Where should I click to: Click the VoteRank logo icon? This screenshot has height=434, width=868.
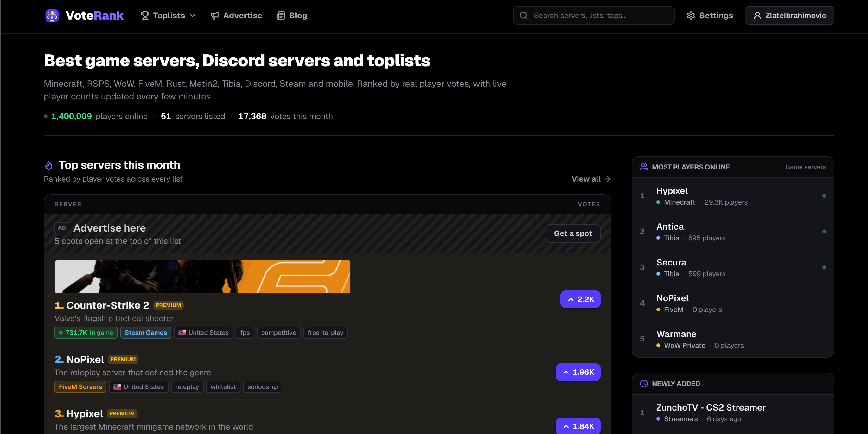pyautogui.click(x=52, y=16)
